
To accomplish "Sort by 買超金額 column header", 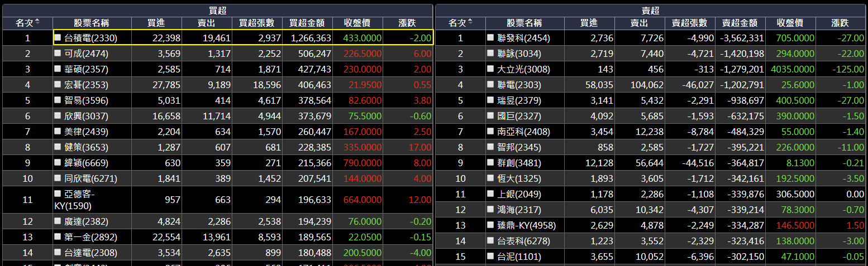I will tap(307, 23).
